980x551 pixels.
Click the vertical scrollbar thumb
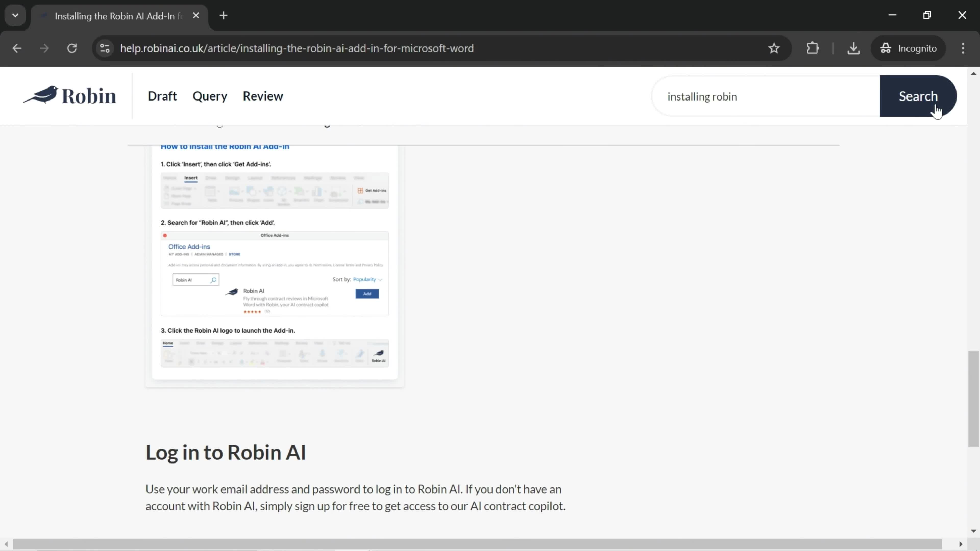click(x=973, y=399)
